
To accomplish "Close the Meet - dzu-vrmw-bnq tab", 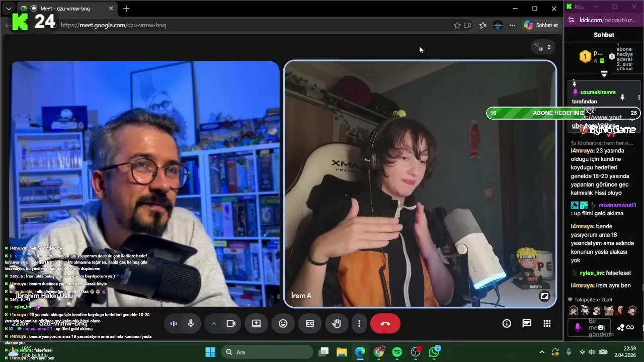I will point(111,9).
